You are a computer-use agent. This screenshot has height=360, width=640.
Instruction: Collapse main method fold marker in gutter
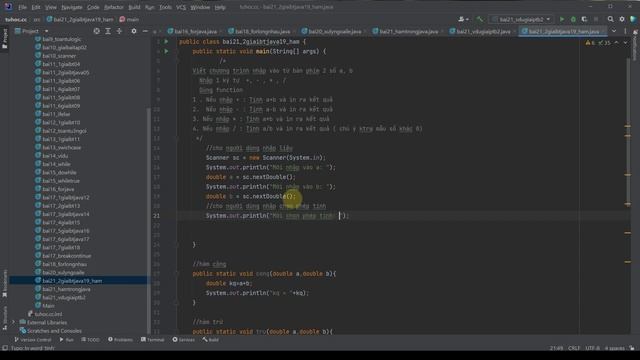tap(178, 51)
